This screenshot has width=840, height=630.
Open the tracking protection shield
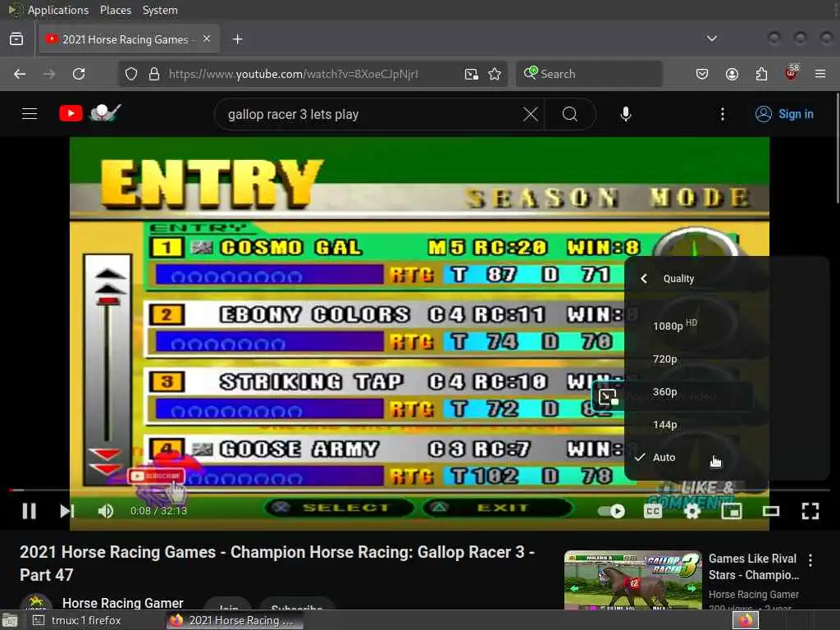[x=131, y=74]
